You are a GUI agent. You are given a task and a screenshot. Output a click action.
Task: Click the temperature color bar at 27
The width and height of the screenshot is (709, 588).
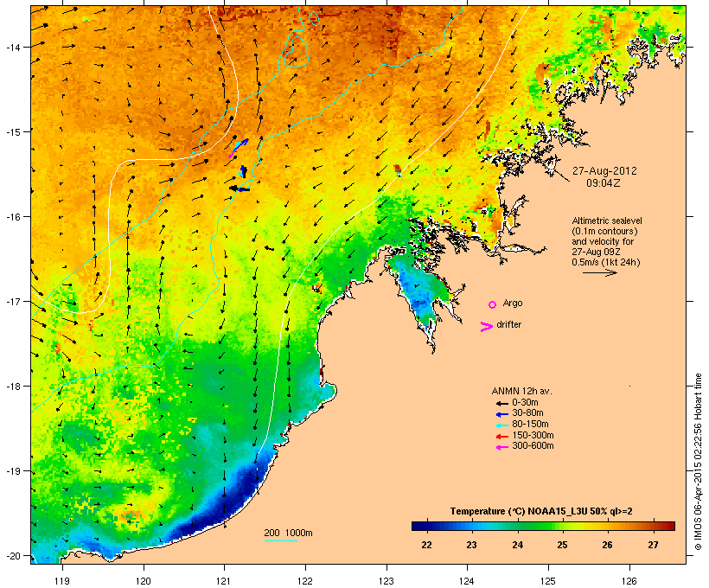pos(653,526)
